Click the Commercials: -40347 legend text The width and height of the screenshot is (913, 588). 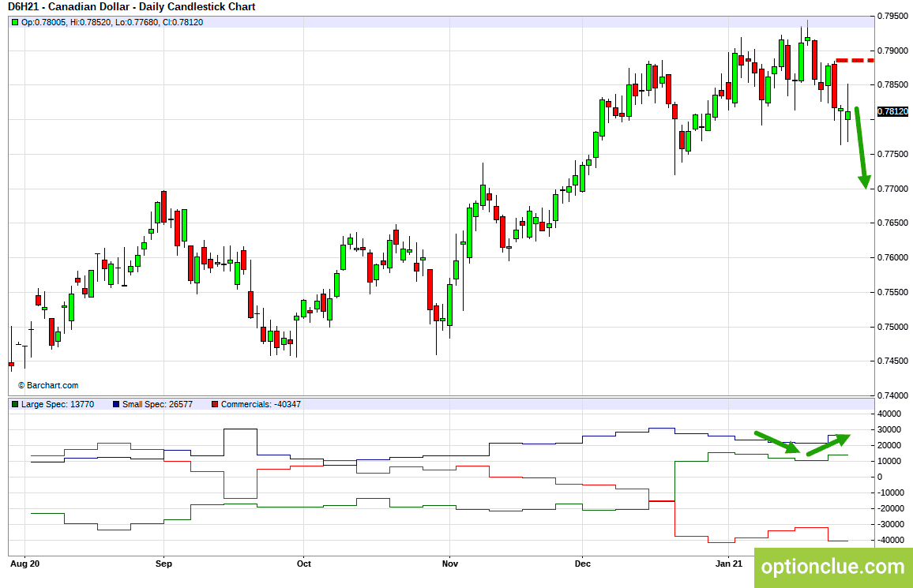pos(261,404)
